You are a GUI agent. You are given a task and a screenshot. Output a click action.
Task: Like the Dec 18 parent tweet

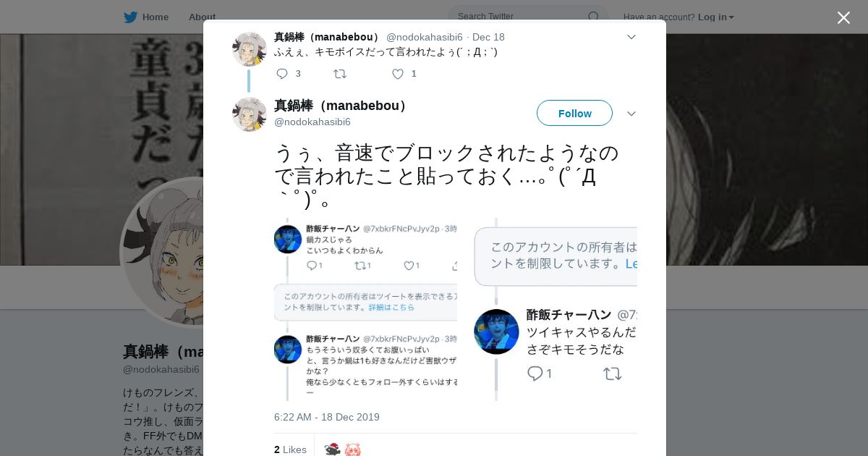click(x=397, y=74)
